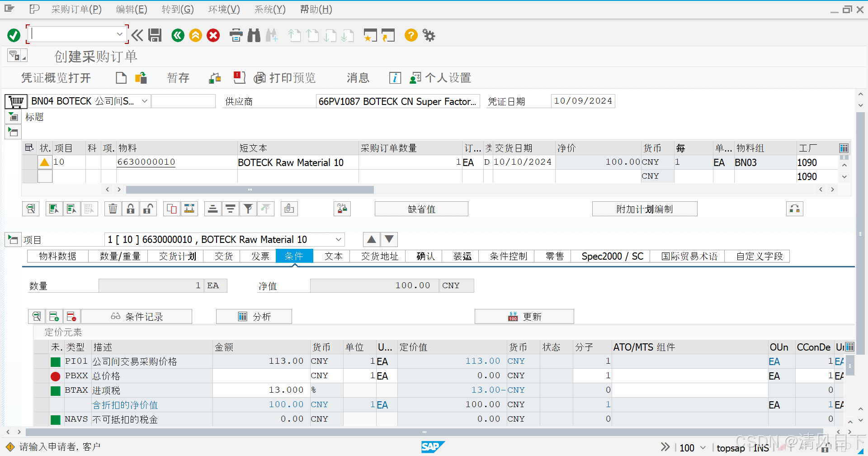This screenshot has height=456, width=868.
Task: Select the PI01 condition row selector
Action: (x=41, y=361)
